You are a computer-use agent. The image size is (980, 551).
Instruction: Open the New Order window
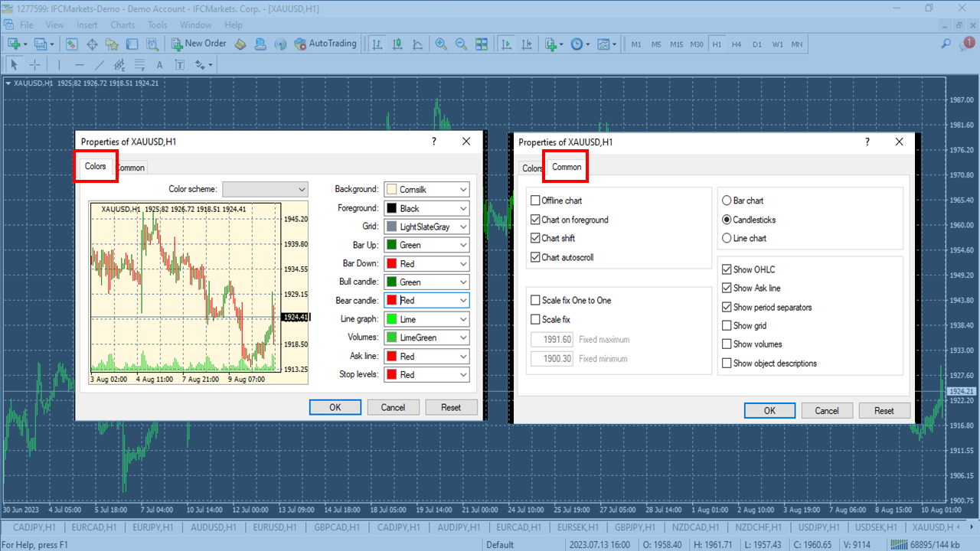198,44
